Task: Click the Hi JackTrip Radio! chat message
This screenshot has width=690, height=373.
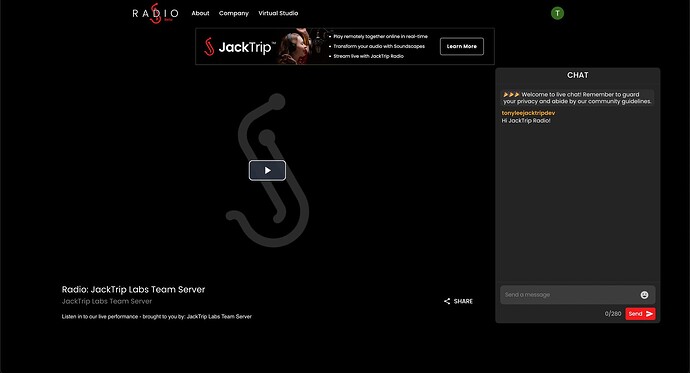Action: click(x=526, y=121)
